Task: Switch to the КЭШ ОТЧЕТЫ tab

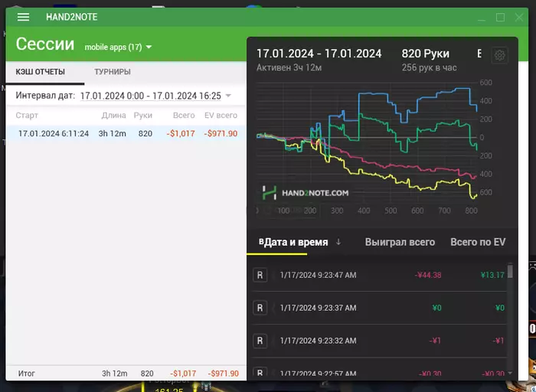Action: coord(41,72)
